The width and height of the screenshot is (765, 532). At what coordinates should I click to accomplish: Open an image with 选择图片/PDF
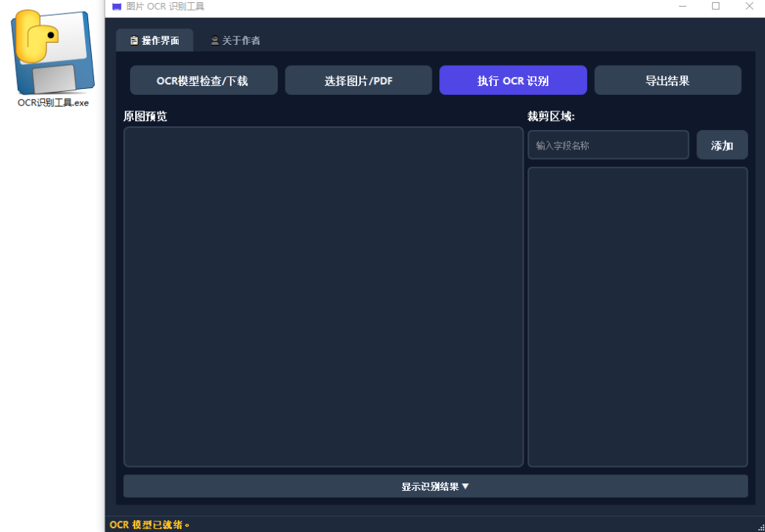(x=358, y=80)
